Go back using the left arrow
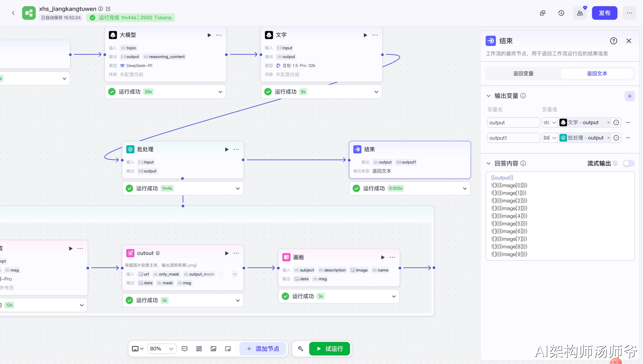The image size is (643, 364). [x=13, y=13]
